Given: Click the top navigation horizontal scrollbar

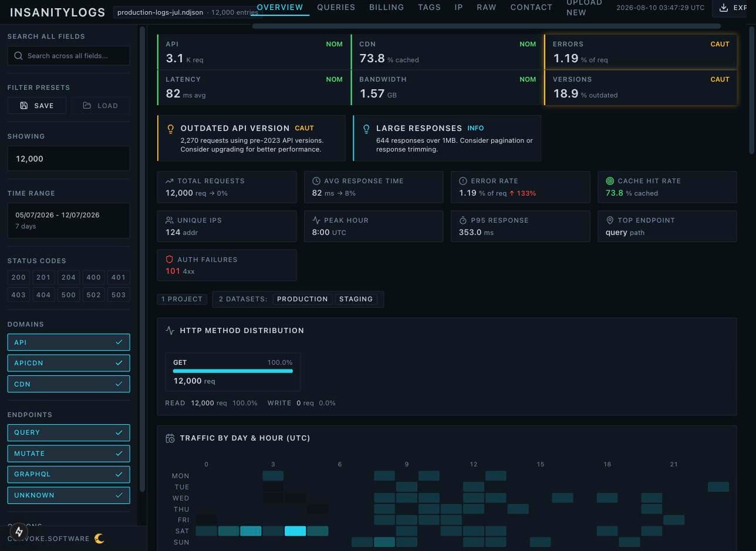Looking at the screenshot, I should point(487,26).
